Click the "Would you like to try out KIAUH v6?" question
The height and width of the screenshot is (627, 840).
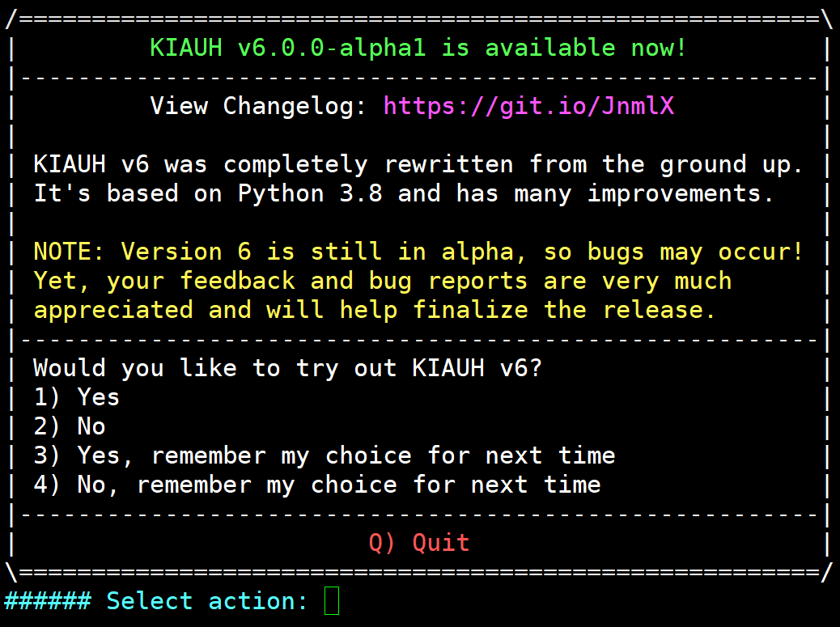click(x=287, y=368)
